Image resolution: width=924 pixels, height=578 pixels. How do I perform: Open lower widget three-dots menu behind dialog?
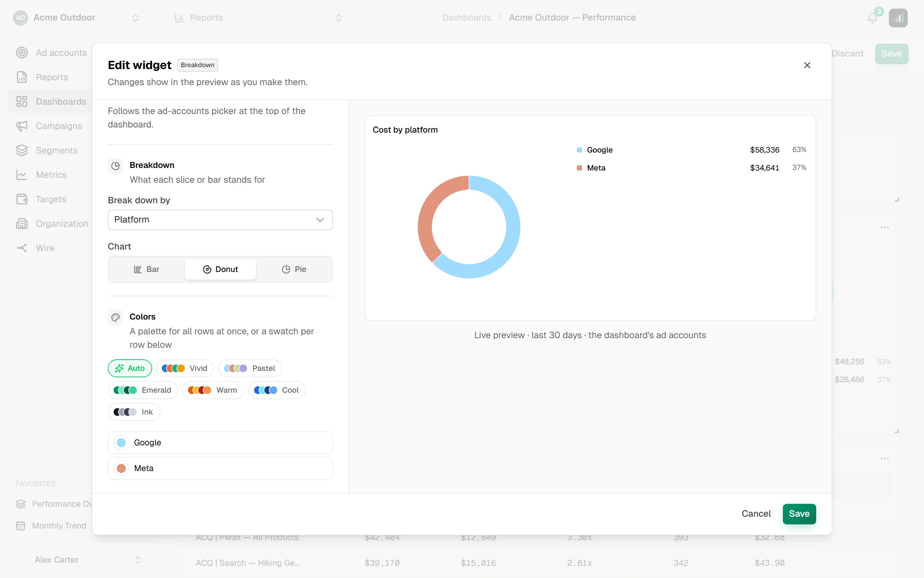(x=885, y=458)
